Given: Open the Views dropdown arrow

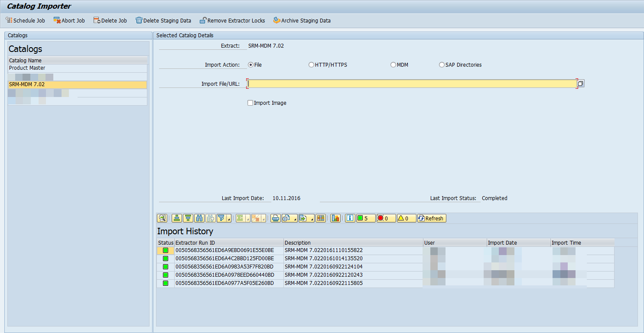Looking at the screenshot, I should point(295,219).
